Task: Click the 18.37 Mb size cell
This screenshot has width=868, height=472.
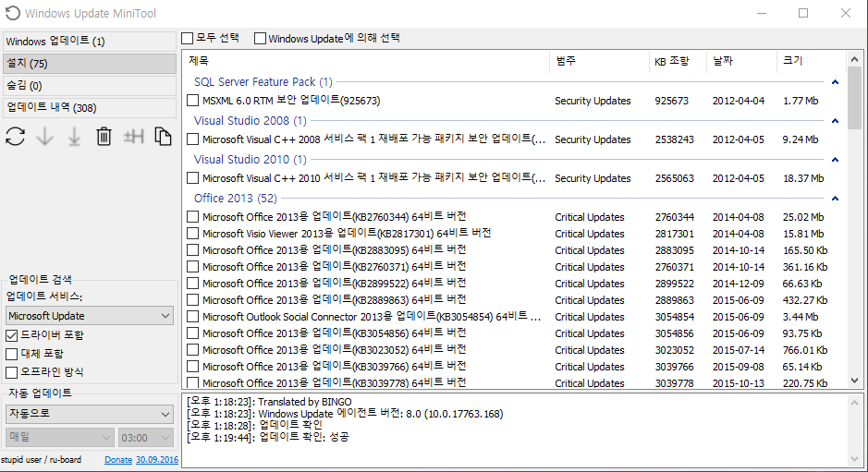Action: (x=803, y=178)
